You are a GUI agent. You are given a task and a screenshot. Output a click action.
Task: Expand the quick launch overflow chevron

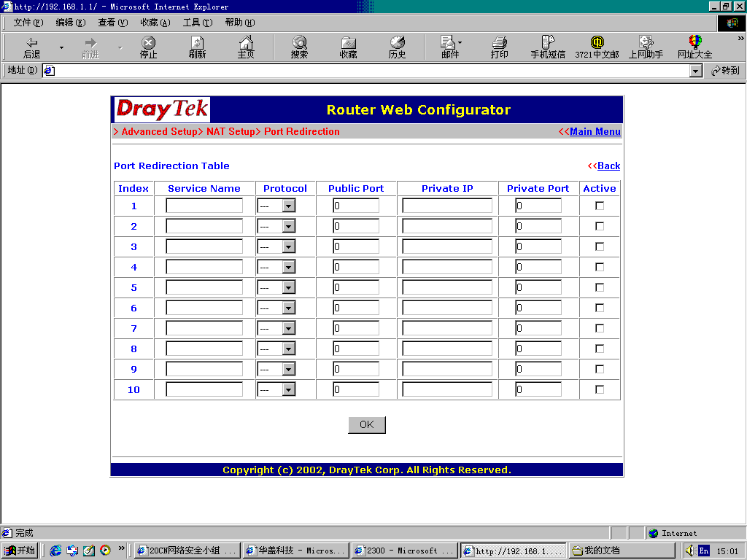(121, 548)
